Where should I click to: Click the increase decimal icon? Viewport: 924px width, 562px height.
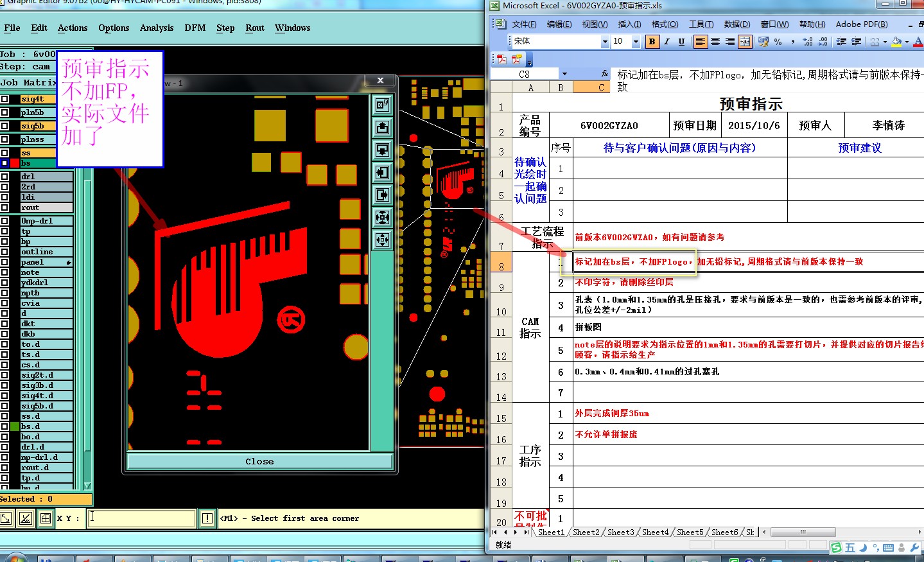(x=808, y=42)
